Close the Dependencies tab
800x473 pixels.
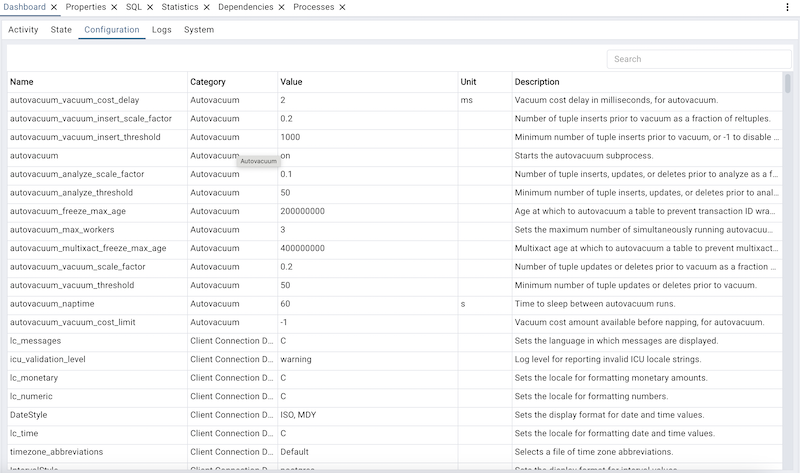coord(282,7)
